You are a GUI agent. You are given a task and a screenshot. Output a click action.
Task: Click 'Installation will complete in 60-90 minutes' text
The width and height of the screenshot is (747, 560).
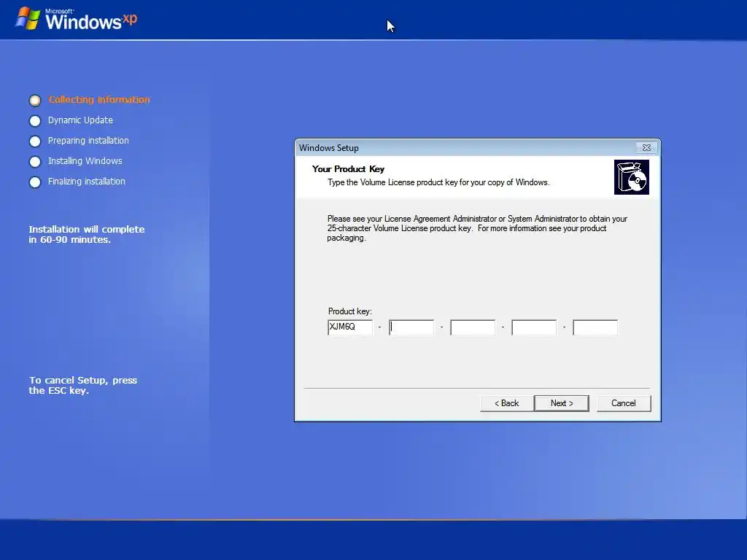tap(87, 234)
